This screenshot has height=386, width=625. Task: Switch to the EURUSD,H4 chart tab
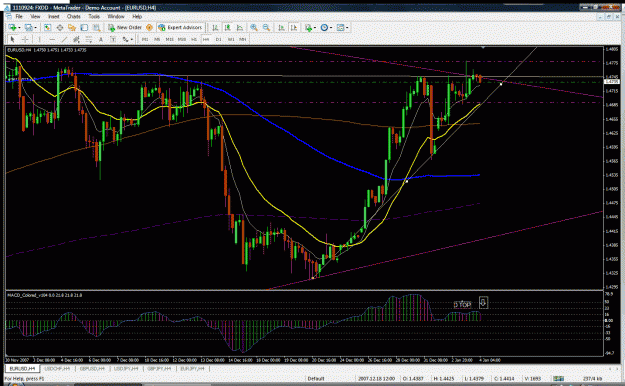point(23,368)
